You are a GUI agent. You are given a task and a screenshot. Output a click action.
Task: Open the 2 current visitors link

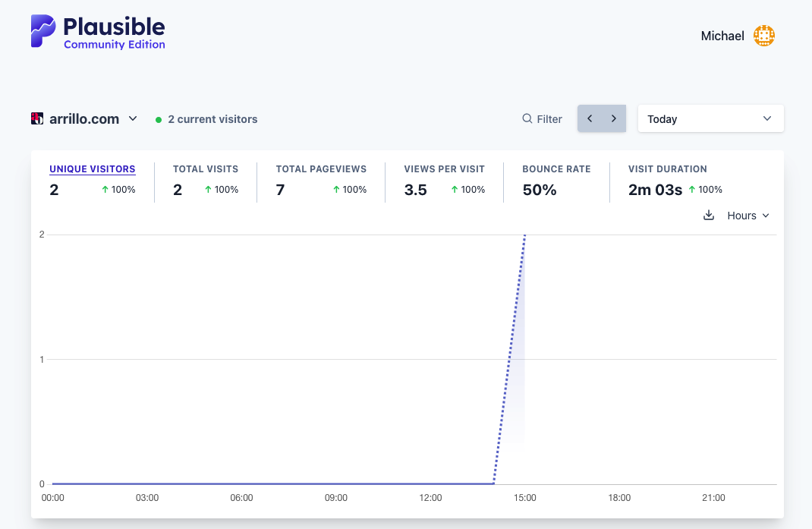212,119
